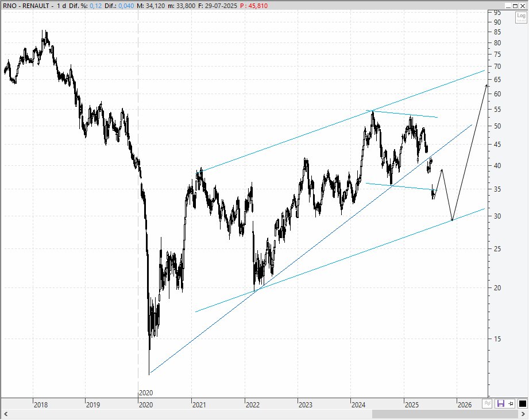Click the 20 price axis label
The height and width of the screenshot is (420, 529).
497,288
